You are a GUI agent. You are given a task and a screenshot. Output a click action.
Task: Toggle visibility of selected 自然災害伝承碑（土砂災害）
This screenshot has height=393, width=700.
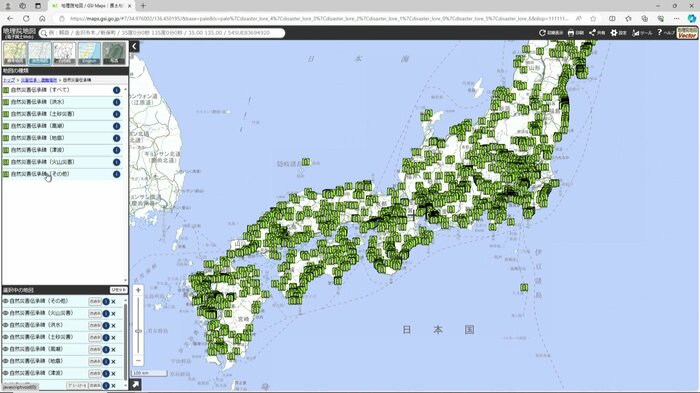6,337
